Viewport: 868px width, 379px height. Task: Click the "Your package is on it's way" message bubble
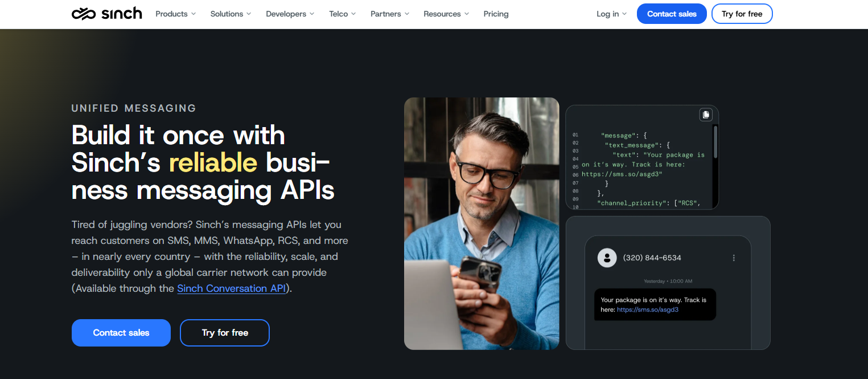655,304
